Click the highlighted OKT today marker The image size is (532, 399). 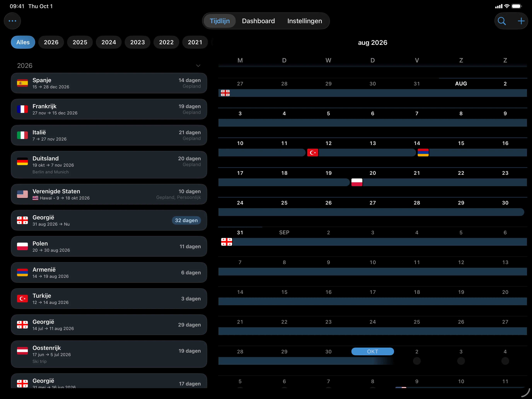point(373,351)
